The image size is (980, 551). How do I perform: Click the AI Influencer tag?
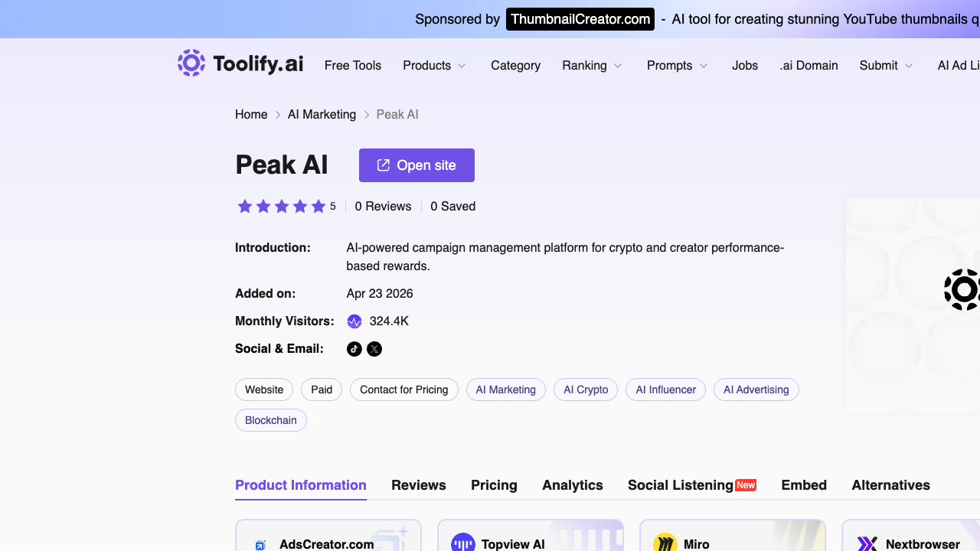click(x=666, y=390)
